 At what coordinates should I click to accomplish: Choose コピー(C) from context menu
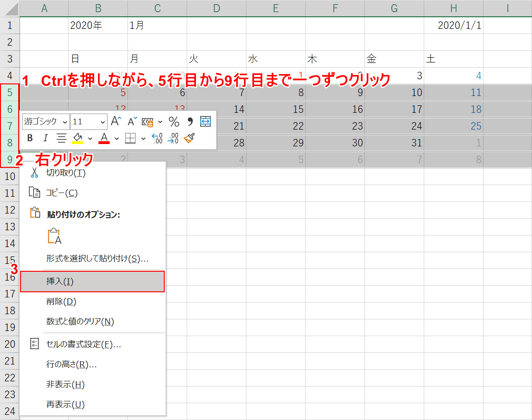pos(92,193)
